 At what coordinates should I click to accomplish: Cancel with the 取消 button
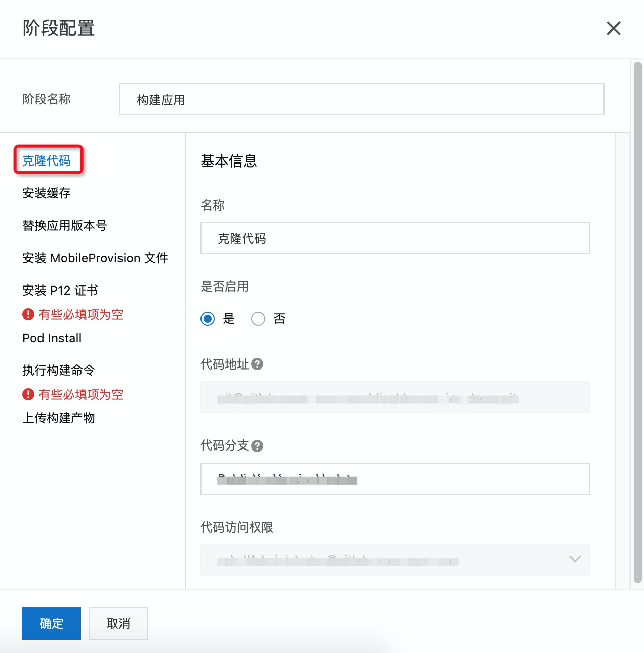[x=118, y=624]
